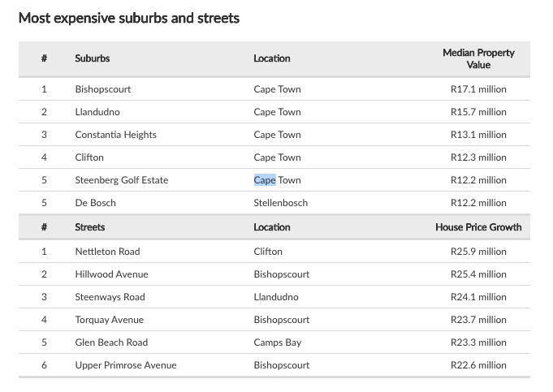This screenshot has height=392, width=553.
Task: Select the 'Suburbs' column header
Action: coord(92,58)
